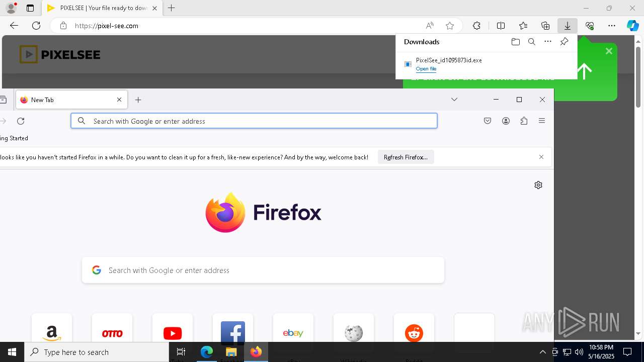
Task: Click the Google search box on Firefox homepage
Action: 263,270
